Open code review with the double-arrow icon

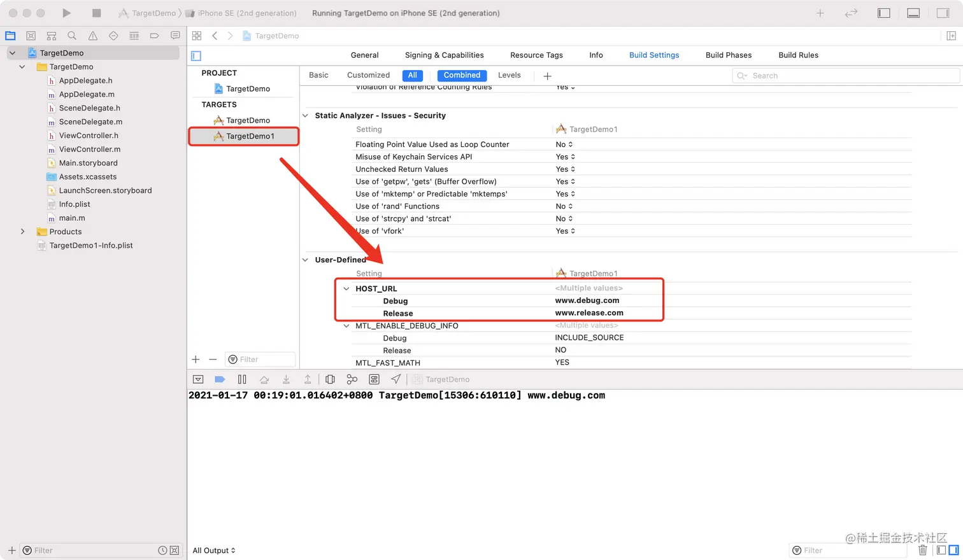pos(851,13)
